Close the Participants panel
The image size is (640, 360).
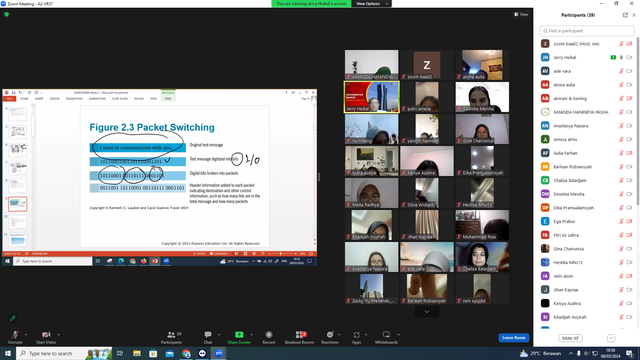(x=634, y=15)
